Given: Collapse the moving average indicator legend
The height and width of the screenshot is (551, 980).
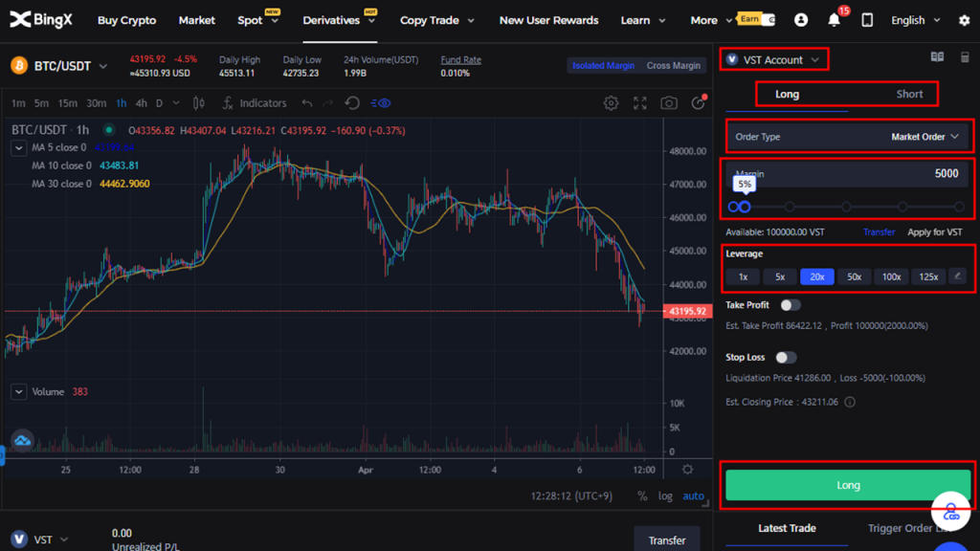Looking at the screenshot, I should click(x=19, y=148).
